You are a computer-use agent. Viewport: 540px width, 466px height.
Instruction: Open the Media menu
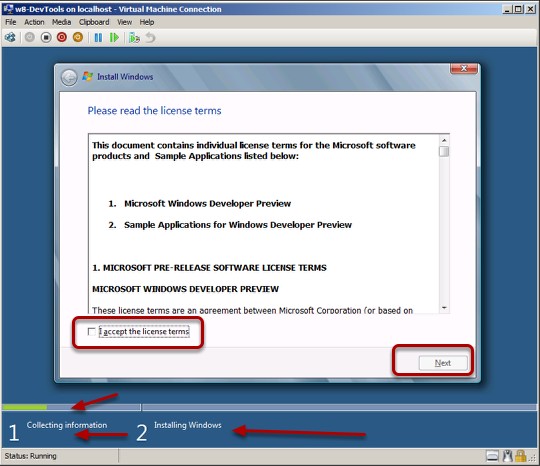coord(61,22)
